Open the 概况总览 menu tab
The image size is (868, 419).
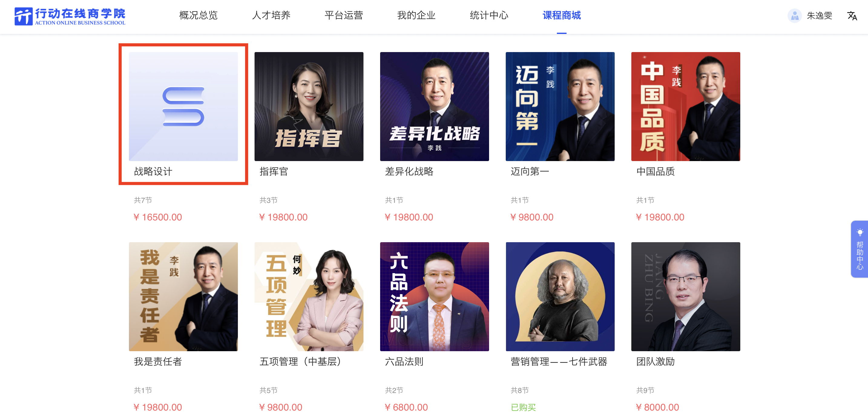199,15
